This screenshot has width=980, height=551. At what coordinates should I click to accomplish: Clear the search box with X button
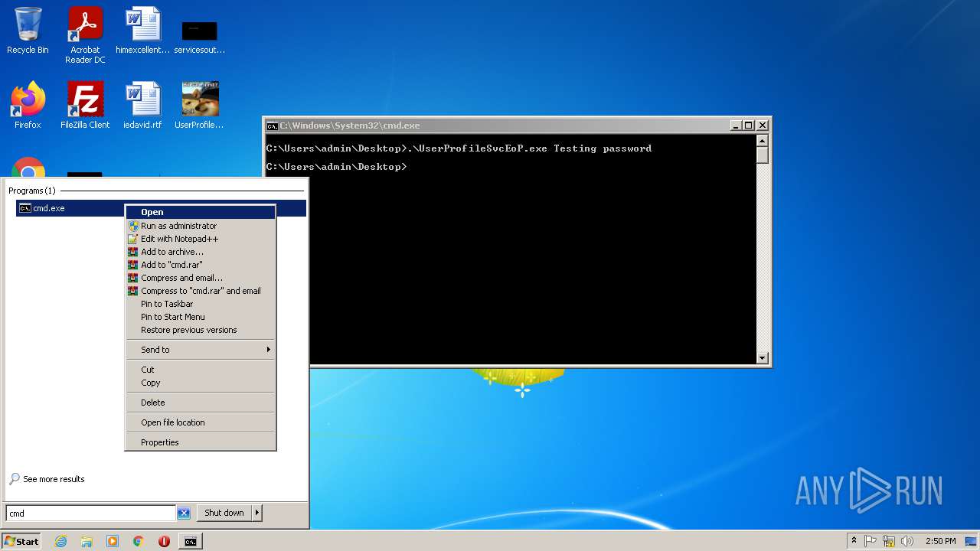click(x=184, y=514)
